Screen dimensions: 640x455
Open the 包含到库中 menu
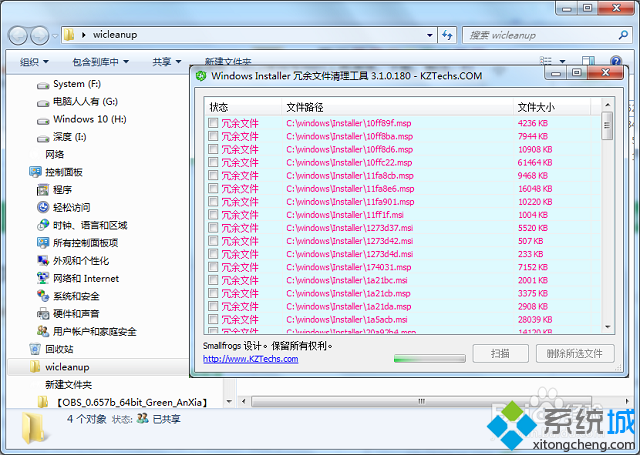pos(100,62)
